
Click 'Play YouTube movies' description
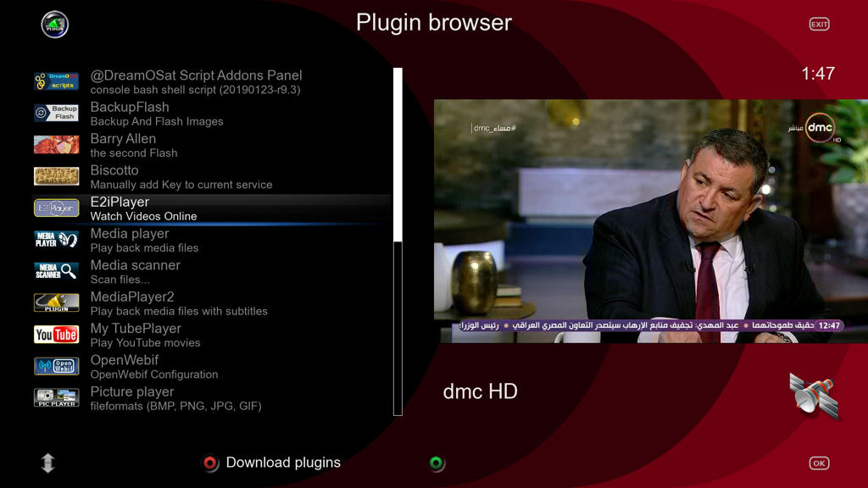[145, 342]
